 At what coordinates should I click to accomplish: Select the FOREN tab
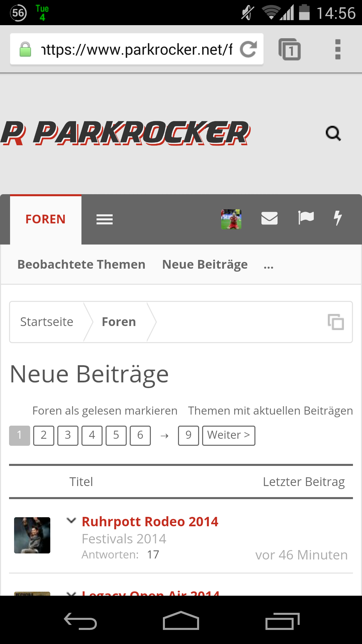pyautogui.click(x=46, y=219)
